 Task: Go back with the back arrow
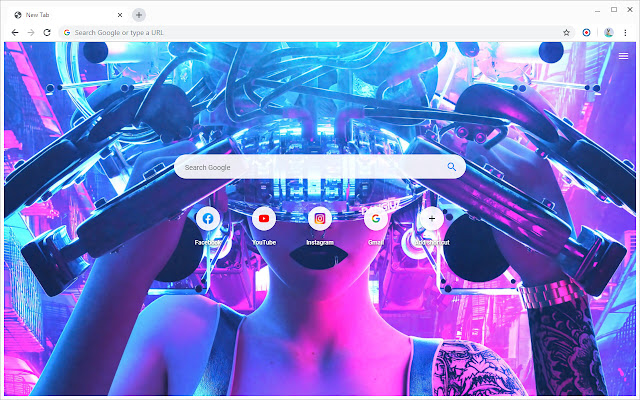tap(15, 32)
